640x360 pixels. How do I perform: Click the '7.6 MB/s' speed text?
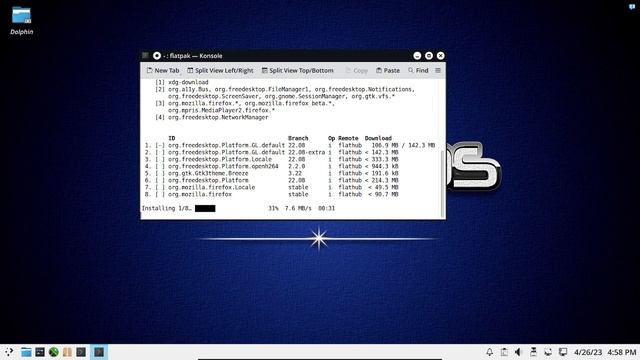[298, 209]
